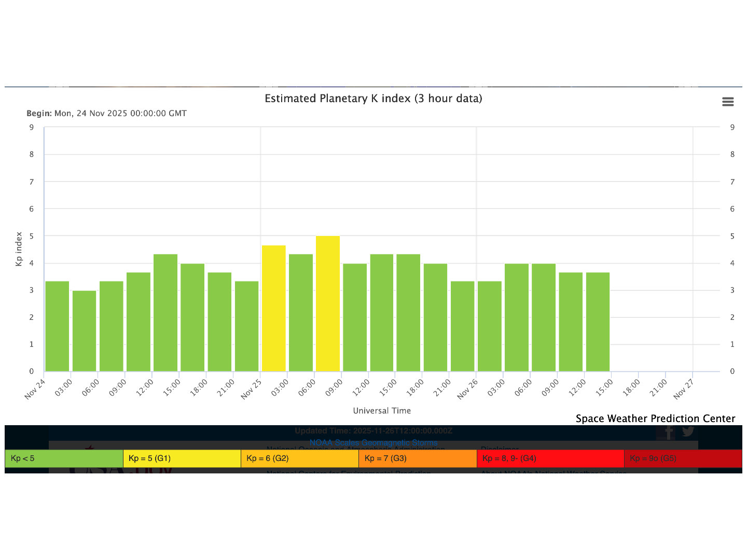Select the green Kp < 5 legend swatch
Viewport: 747px width, 560px height.
click(x=64, y=458)
